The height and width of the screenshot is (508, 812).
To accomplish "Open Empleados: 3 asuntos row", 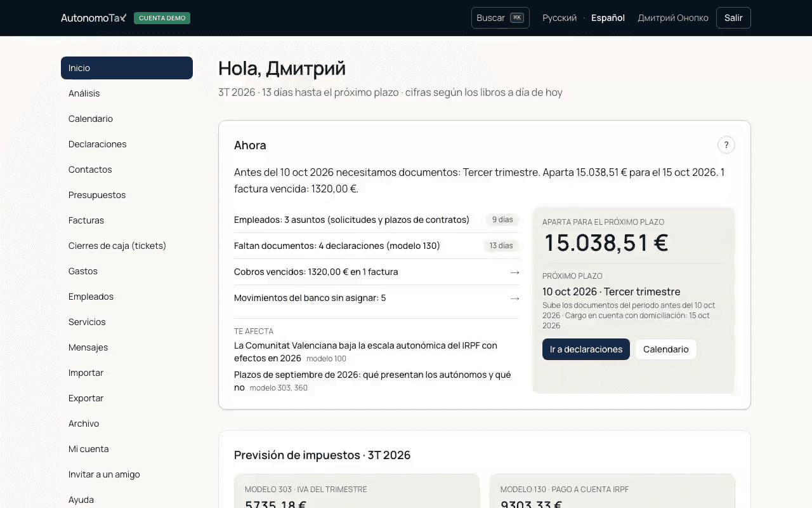I will (377, 220).
